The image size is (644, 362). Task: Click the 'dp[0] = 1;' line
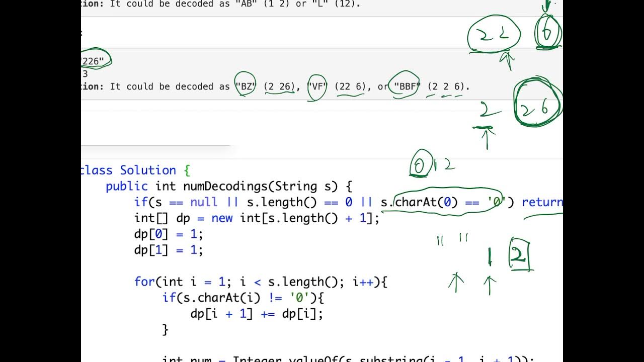pyautogui.click(x=169, y=234)
